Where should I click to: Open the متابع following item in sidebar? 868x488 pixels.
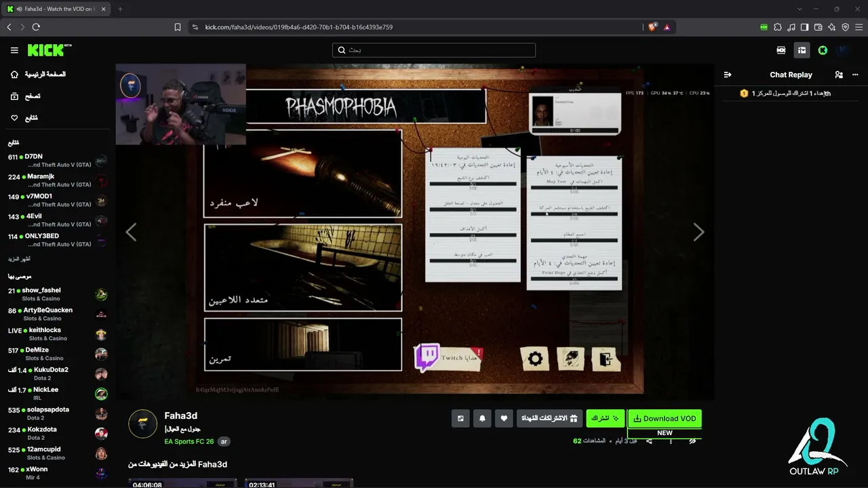pyautogui.click(x=25, y=118)
